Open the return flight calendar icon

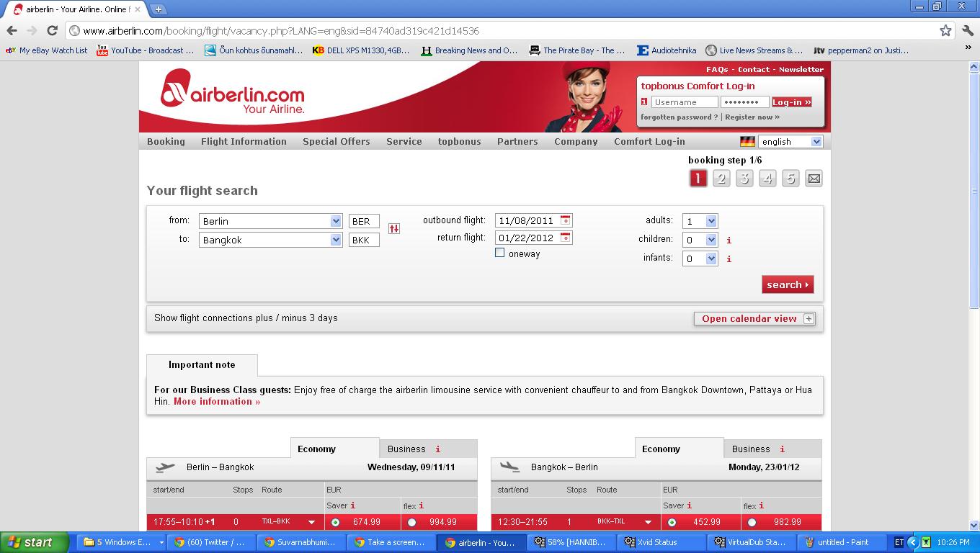[566, 238]
